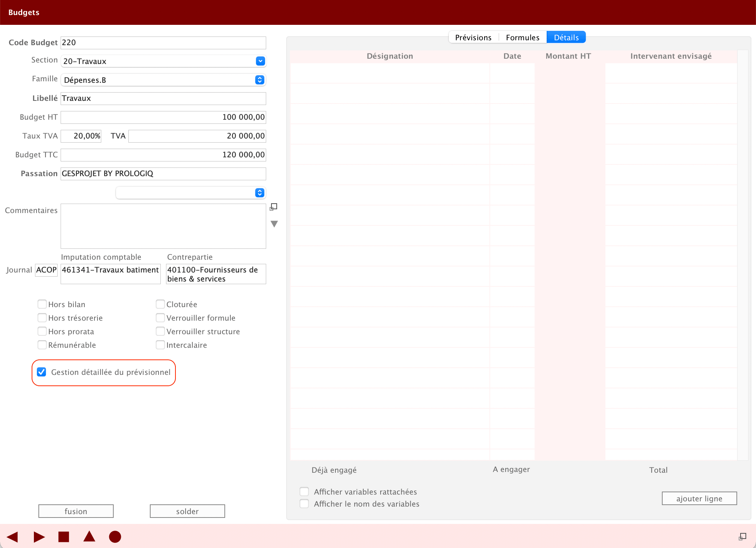Check Afficher le nom des variables
The width and height of the screenshot is (756, 548).
click(x=304, y=504)
